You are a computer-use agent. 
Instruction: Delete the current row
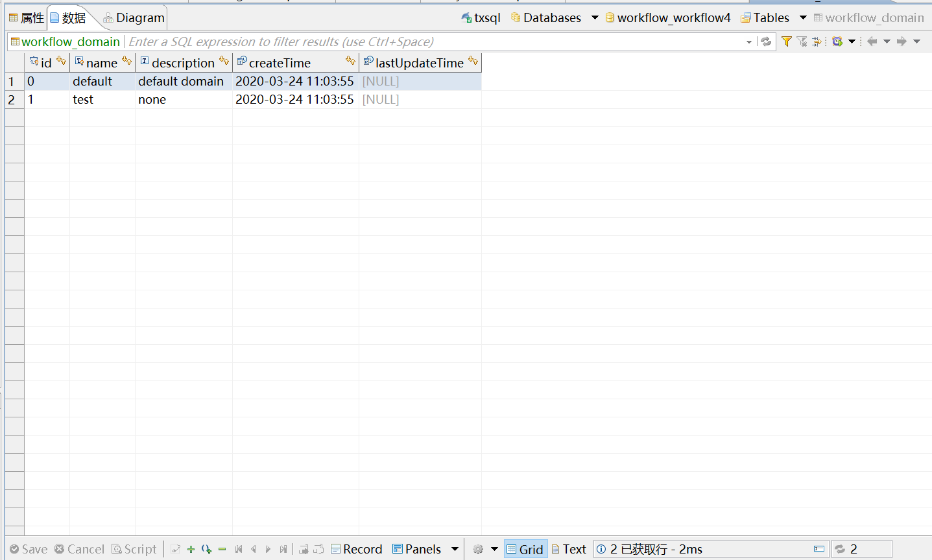click(221, 549)
